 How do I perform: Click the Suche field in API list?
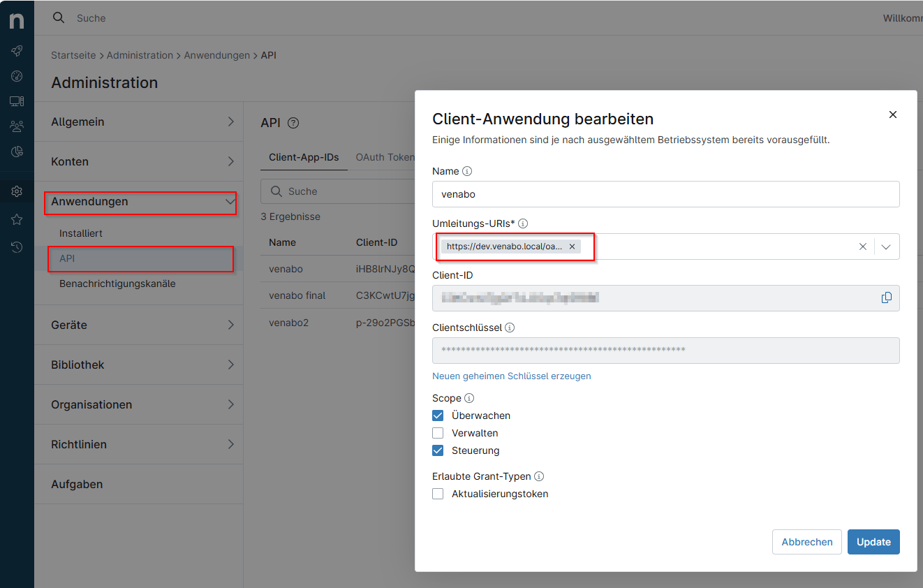pos(337,191)
